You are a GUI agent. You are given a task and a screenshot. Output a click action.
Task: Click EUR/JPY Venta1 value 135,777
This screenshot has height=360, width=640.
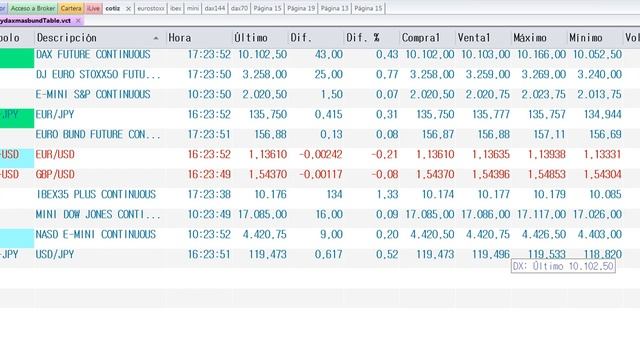491,114
